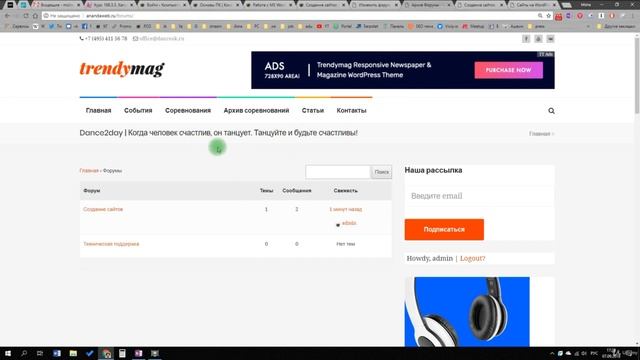Open the blue checkmark app on taskbar
This screenshot has width=640, height=360.
click(x=89, y=353)
